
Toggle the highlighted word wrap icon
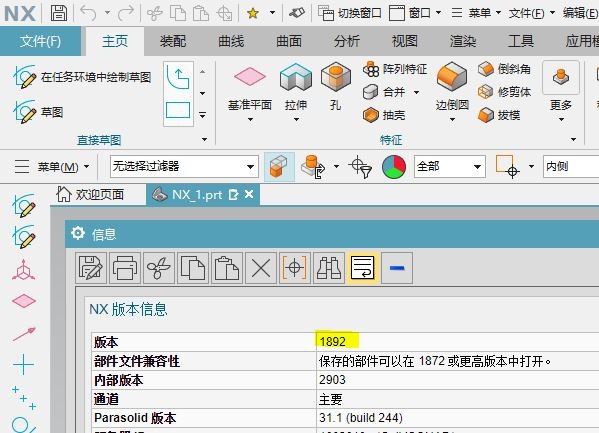363,268
